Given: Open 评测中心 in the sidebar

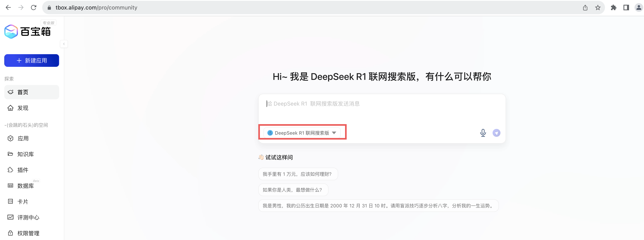Looking at the screenshot, I should [x=28, y=217].
